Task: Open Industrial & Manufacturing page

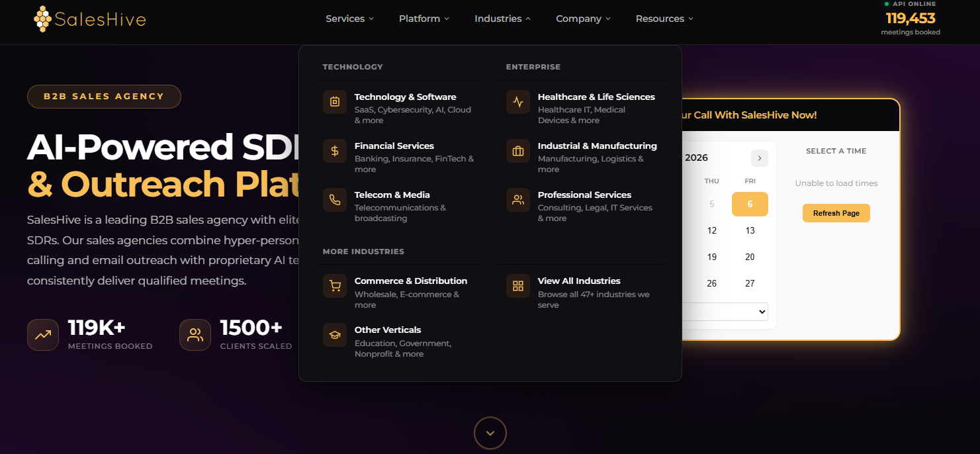Action: point(582,157)
